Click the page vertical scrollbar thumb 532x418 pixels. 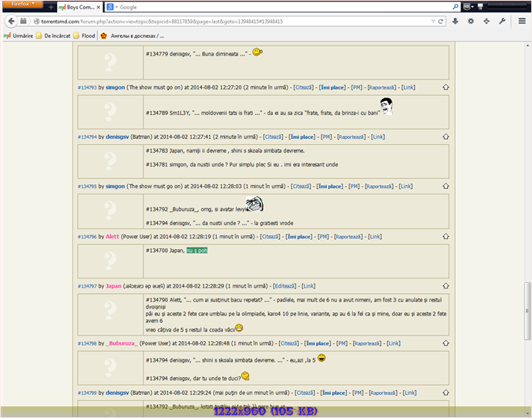click(527, 311)
